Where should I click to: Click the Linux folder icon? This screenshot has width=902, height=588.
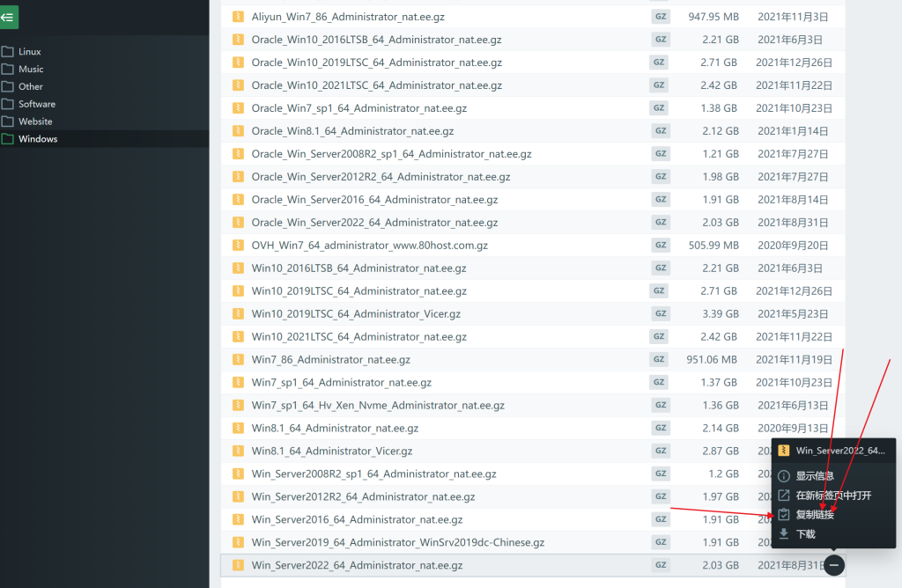[7, 52]
